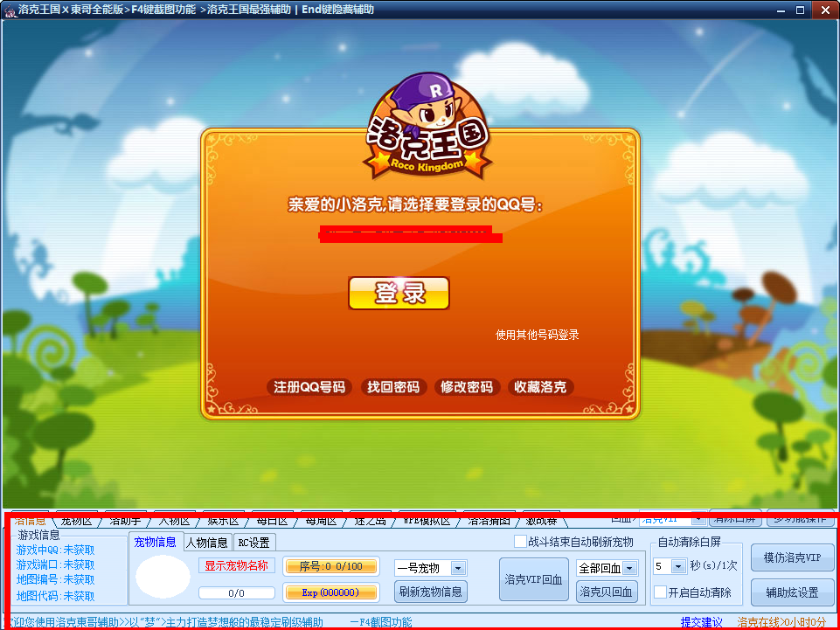Viewport: 840px width, 630px height.
Task: Minimize the window from title bar
Action: click(781, 10)
